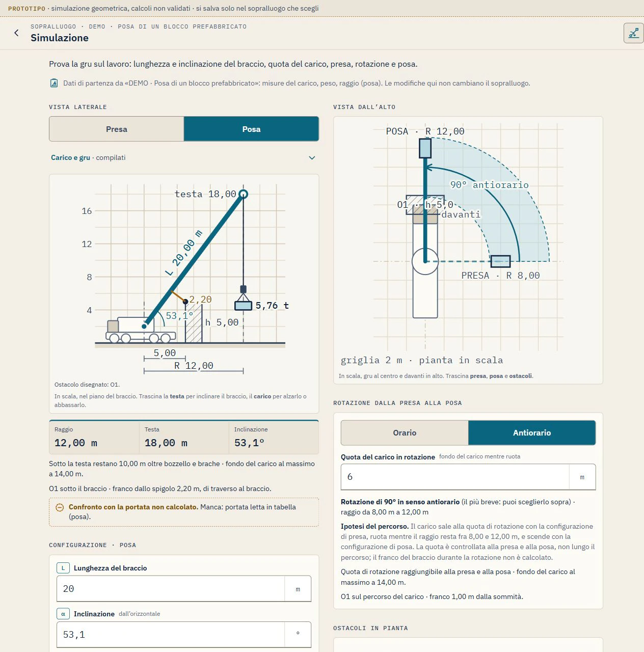The height and width of the screenshot is (652, 644).
Task: Click the crane truck in the side view
Action: pos(140,330)
